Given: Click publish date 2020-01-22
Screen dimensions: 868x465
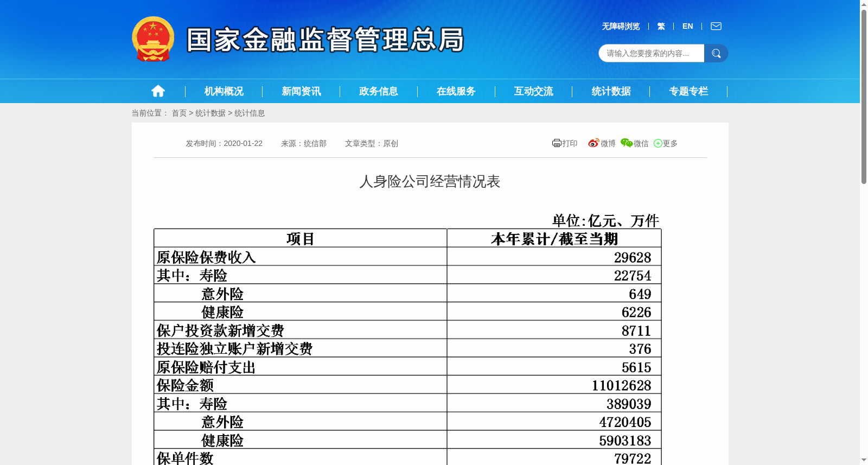Looking at the screenshot, I should [x=243, y=143].
